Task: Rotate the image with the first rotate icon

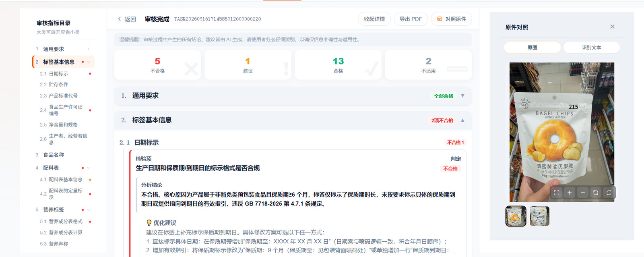Action: coord(596,193)
